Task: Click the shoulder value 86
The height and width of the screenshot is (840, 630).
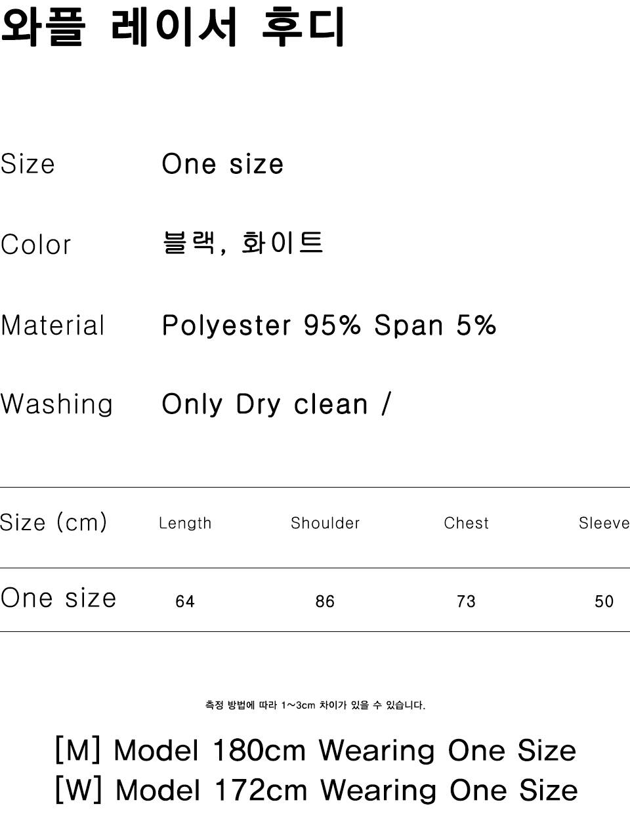Action: [x=325, y=601]
